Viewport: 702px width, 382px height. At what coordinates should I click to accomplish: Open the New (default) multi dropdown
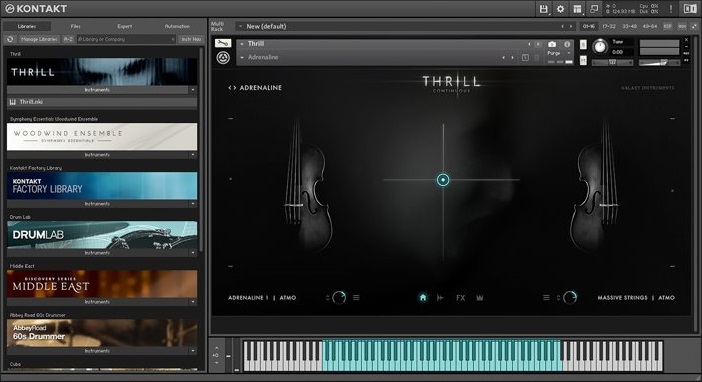[x=240, y=26]
